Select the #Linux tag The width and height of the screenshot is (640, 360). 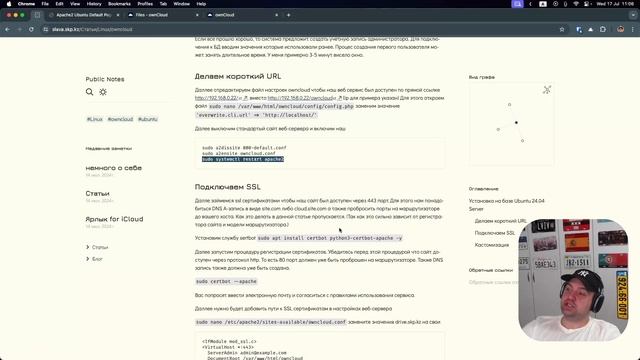pos(95,119)
